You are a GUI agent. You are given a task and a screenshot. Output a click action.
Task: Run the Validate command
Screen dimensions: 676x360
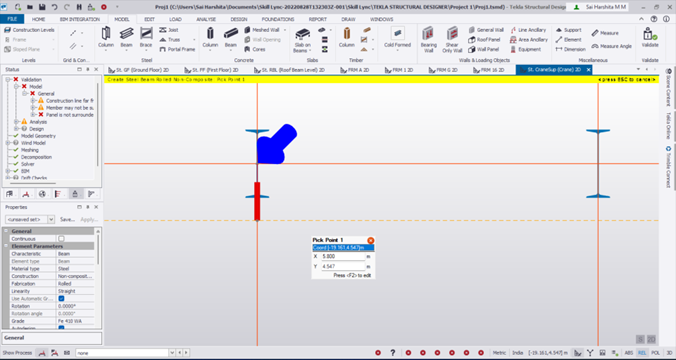coord(650,37)
